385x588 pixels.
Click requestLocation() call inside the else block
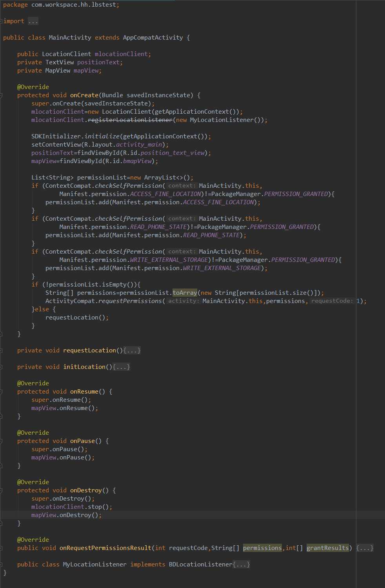75,318
